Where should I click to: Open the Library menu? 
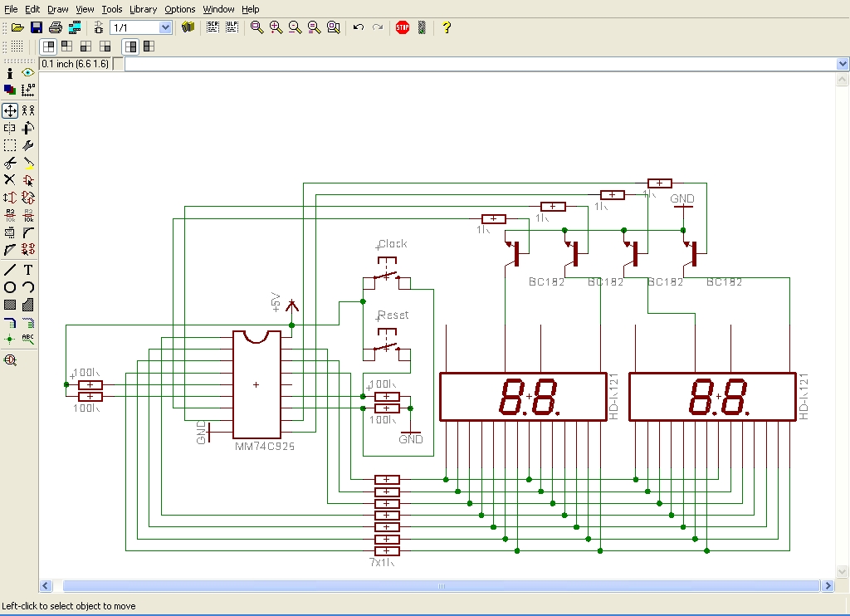(143, 9)
